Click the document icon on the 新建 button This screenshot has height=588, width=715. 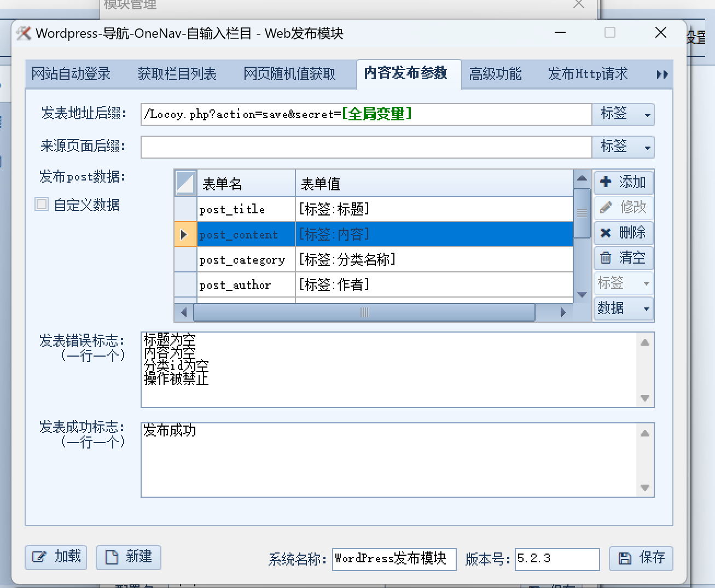click(x=112, y=557)
